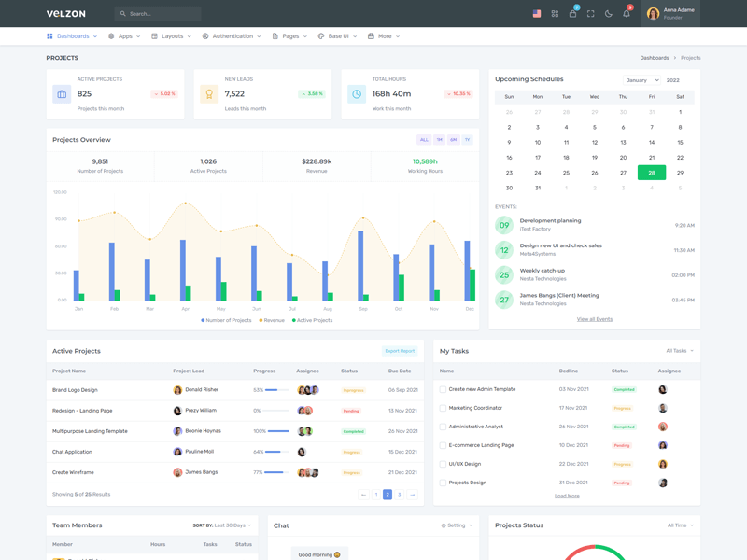
Task: Click the Active Projects briefcase icon
Action: pyautogui.click(x=61, y=92)
